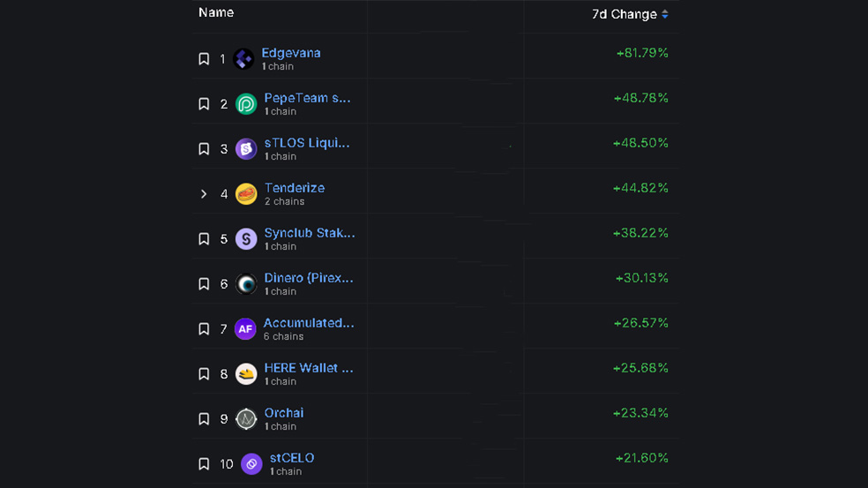Bookmark the Orchai protocol

[x=204, y=419]
